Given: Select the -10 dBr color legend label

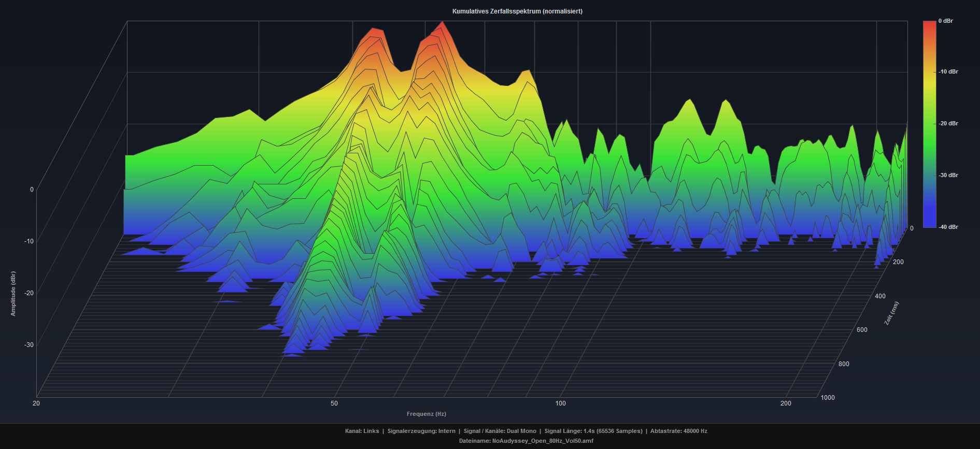Looking at the screenshot, I should (948, 72).
